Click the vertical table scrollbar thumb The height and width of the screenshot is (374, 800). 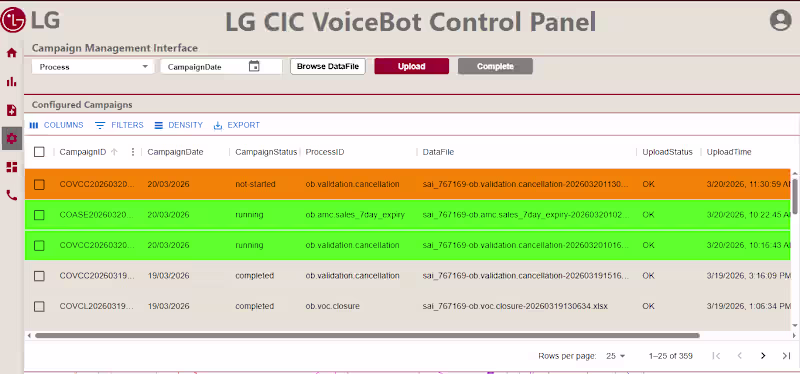[x=795, y=196]
